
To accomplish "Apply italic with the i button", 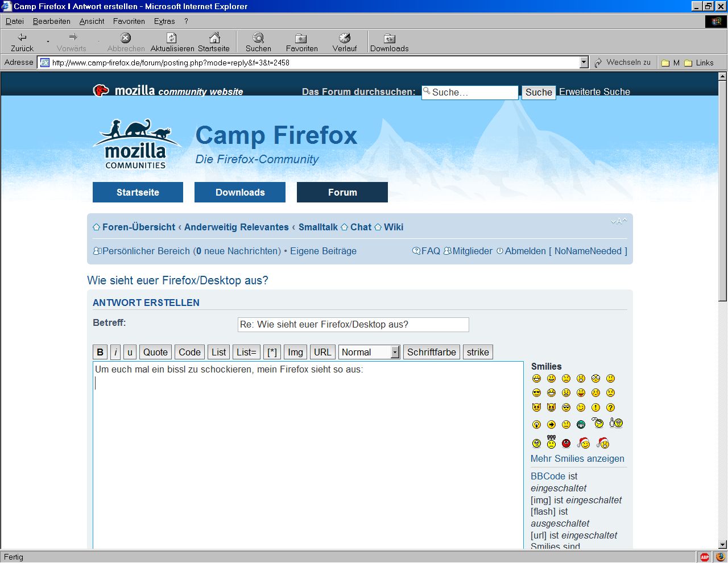I will coord(115,352).
